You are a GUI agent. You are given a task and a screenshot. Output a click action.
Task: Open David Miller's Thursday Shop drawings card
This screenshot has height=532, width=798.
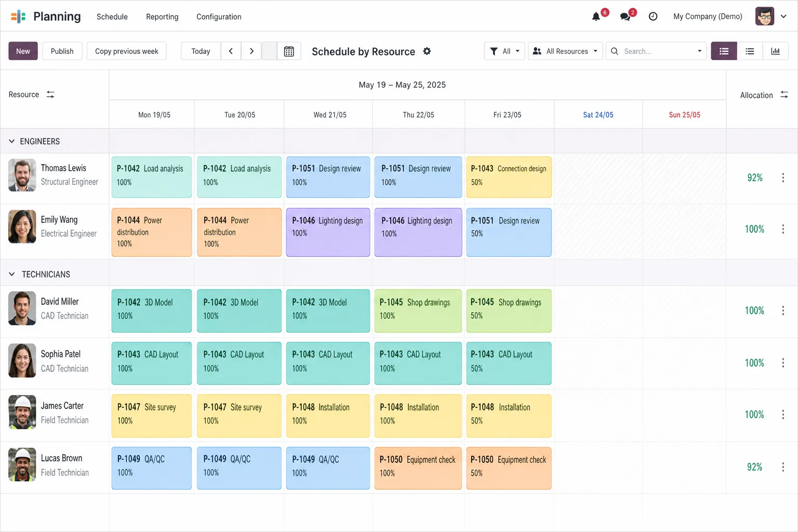point(418,311)
